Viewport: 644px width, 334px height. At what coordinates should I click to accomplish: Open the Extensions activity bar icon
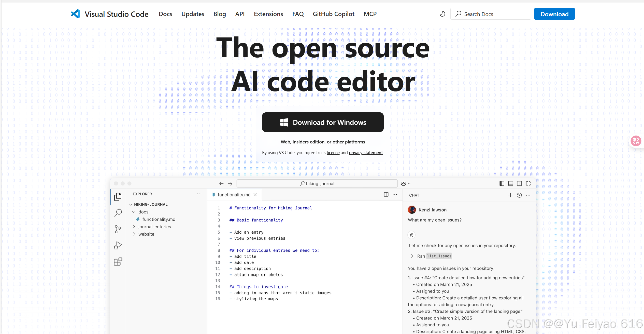pos(118,262)
